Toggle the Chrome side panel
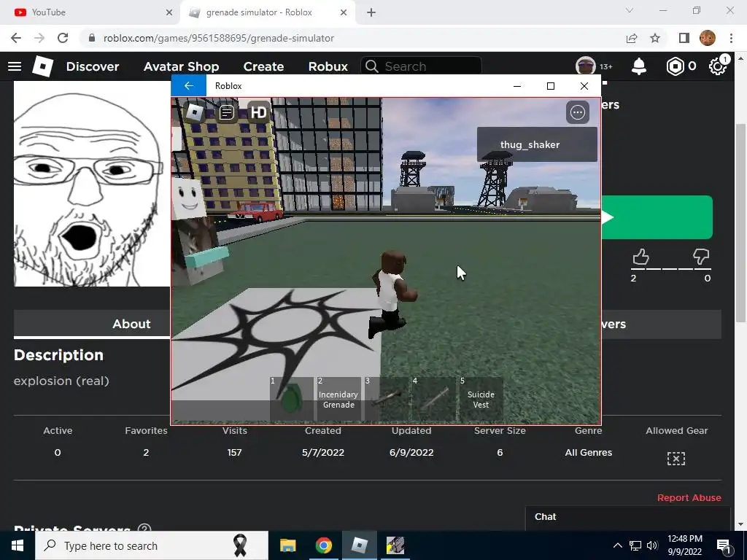Viewport: 747px width, 560px height. [x=684, y=38]
